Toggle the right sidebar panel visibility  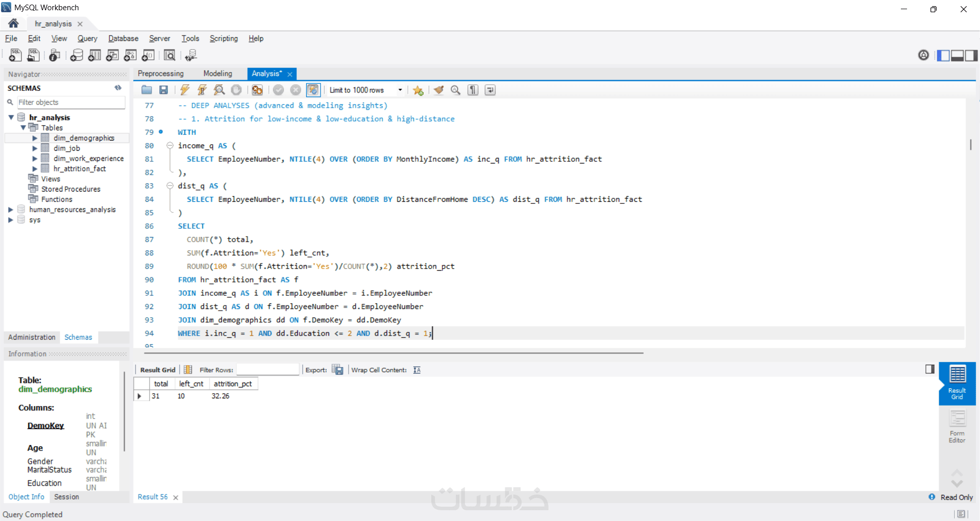[x=971, y=55]
